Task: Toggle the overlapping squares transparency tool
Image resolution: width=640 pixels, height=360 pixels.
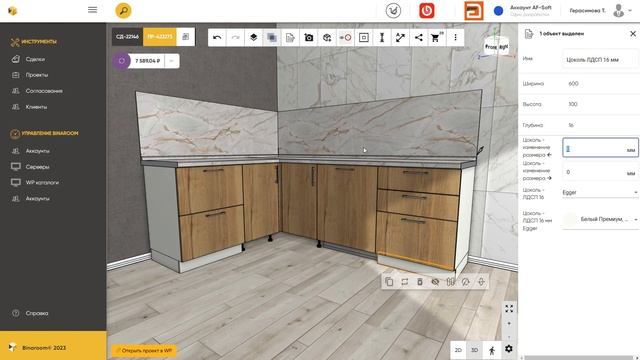Action: 272,38
